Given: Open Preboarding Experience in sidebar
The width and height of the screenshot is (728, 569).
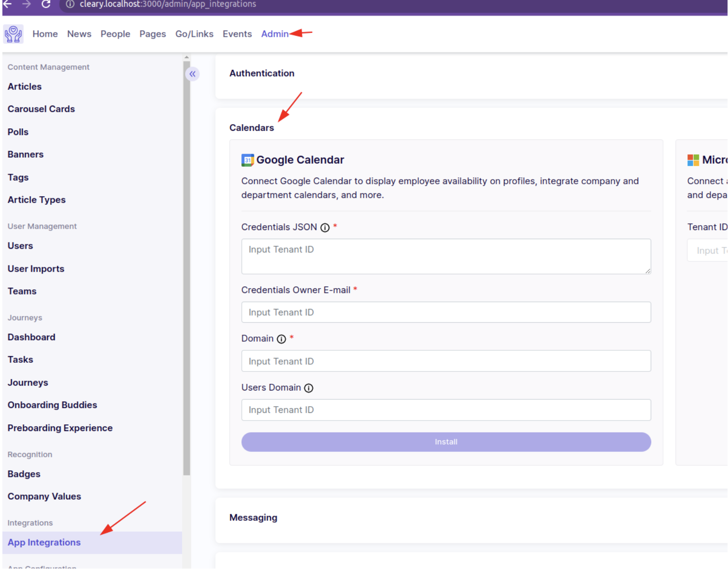Looking at the screenshot, I should pos(60,428).
